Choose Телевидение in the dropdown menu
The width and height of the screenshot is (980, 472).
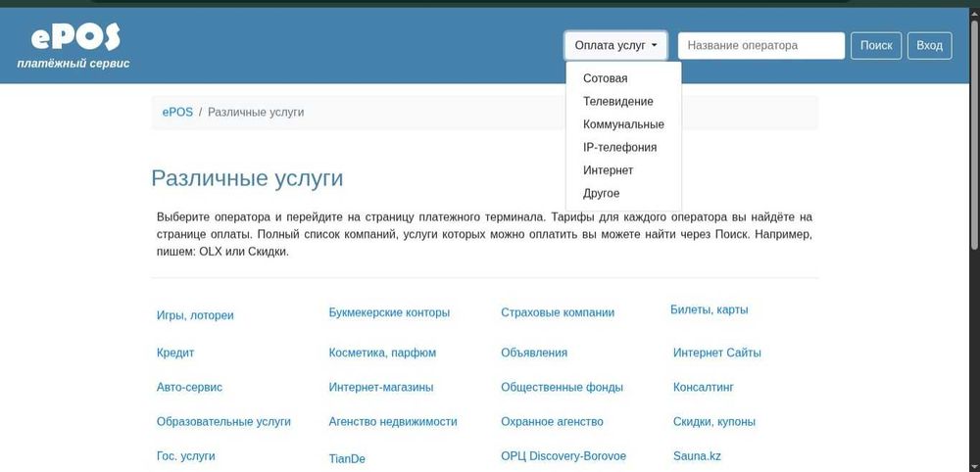(617, 101)
